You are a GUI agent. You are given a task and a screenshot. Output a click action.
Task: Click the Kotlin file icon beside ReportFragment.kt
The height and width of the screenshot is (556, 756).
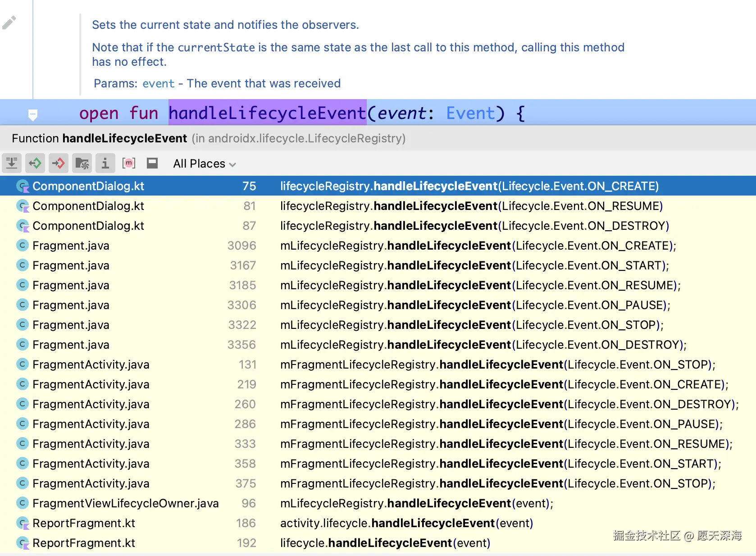coord(22,523)
